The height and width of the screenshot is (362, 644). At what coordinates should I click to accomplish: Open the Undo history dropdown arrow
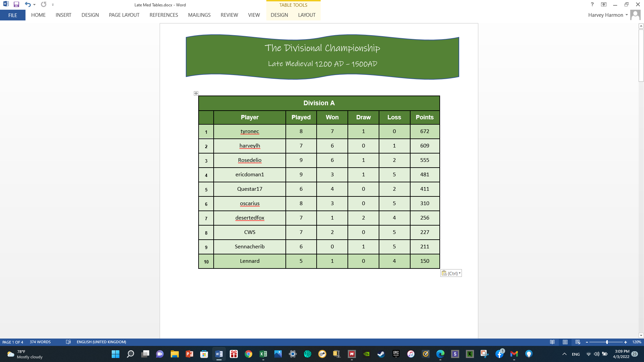pos(34,5)
